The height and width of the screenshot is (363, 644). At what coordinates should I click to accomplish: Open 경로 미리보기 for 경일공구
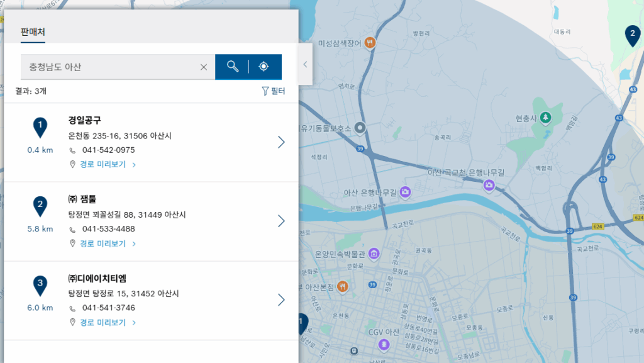(x=108, y=164)
